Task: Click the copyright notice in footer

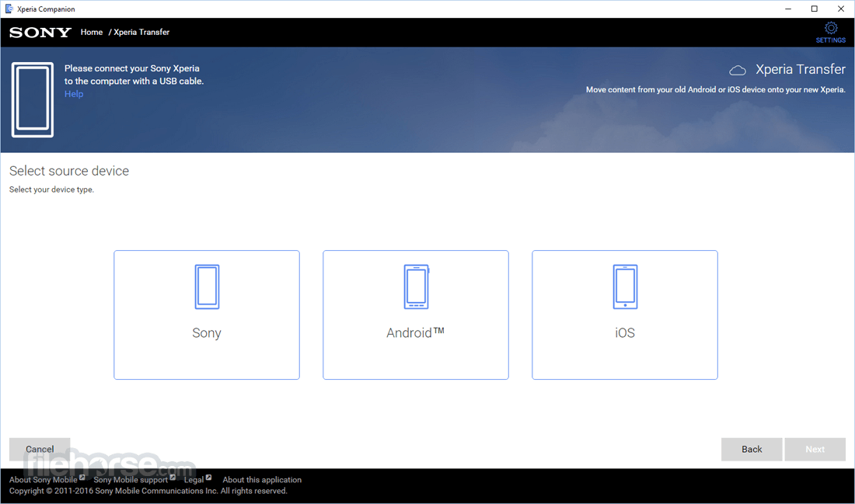Action: click(148, 491)
